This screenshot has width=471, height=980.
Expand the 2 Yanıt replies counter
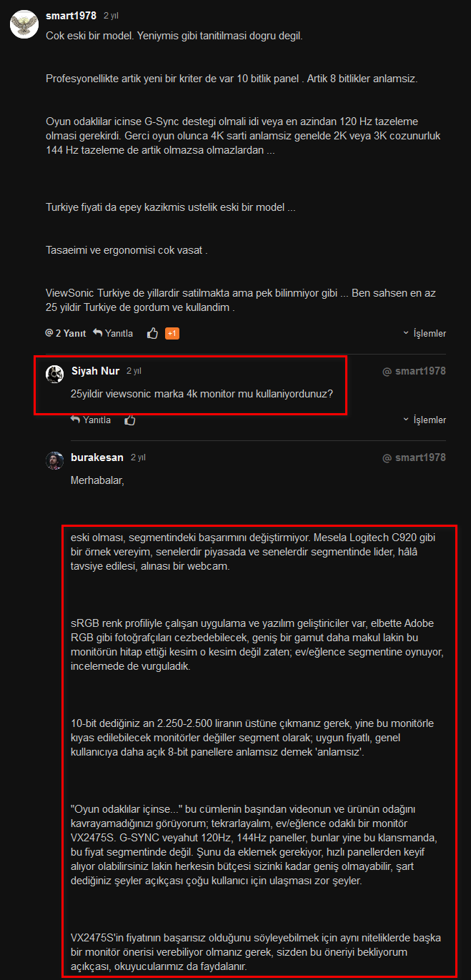point(66,333)
